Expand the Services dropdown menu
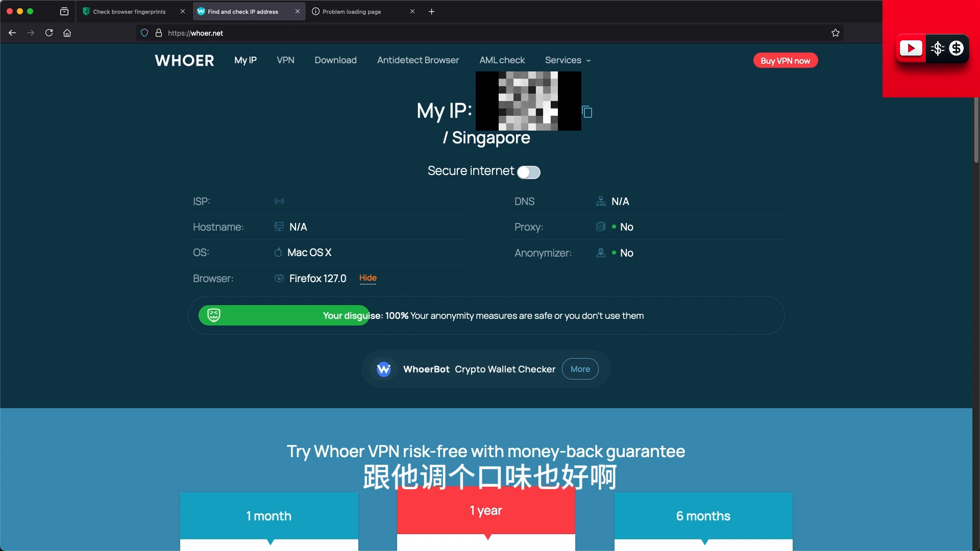Image resolution: width=980 pixels, height=551 pixels. [x=568, y=60]
